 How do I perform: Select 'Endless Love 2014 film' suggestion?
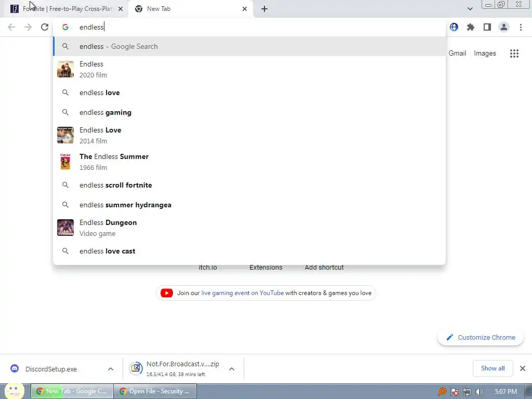tap(249, 135)
